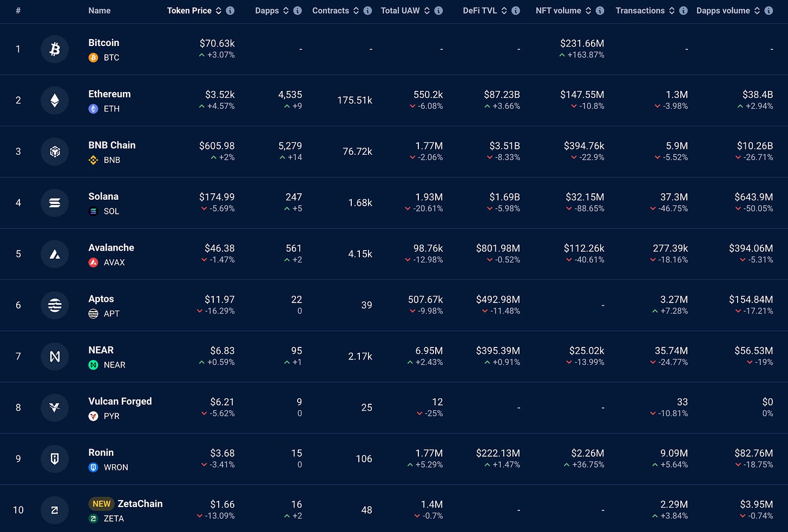This screenshot has height=532, width=788.
Task: Click the NFT volume column header label
Action: pos(559,11)
